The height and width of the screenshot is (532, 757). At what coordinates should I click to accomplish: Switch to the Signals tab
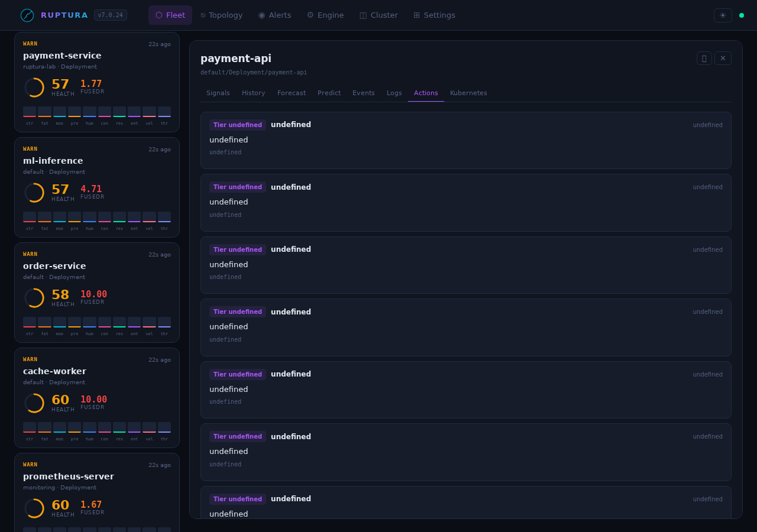pyautogui.click(x=218, y=93)
